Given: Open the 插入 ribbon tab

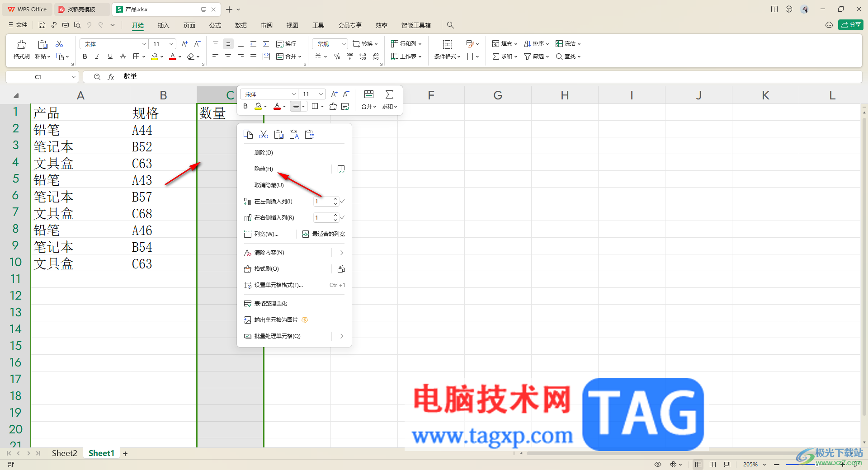Looking at the screenshot, I should pos(163,25).
